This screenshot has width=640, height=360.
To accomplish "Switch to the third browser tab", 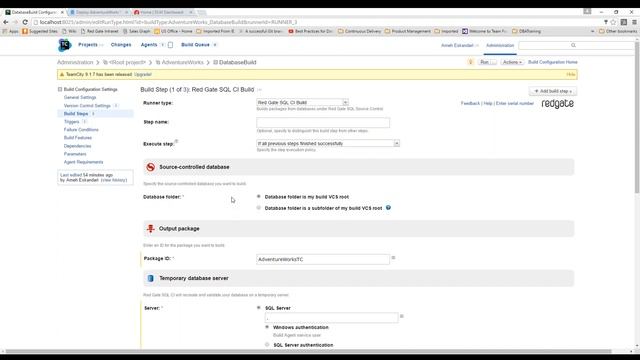I will click(x=163, y=12).
